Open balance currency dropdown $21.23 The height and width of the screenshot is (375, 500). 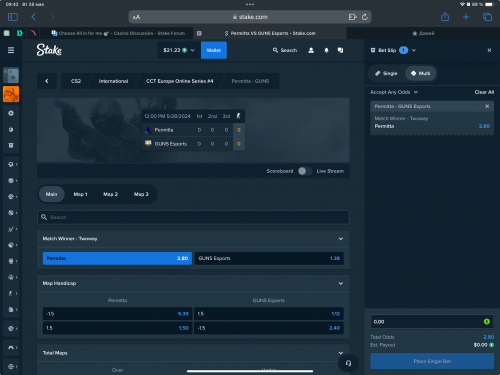(179, 50)
